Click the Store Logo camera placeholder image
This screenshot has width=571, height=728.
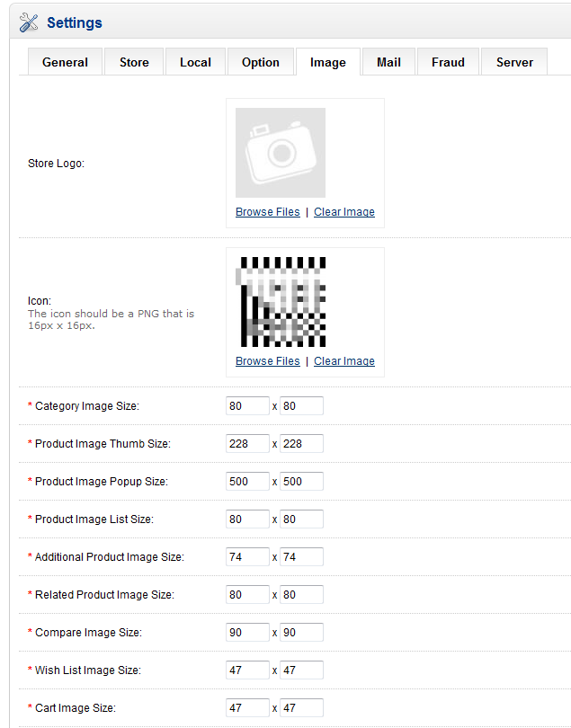click(x=281, y=153)
